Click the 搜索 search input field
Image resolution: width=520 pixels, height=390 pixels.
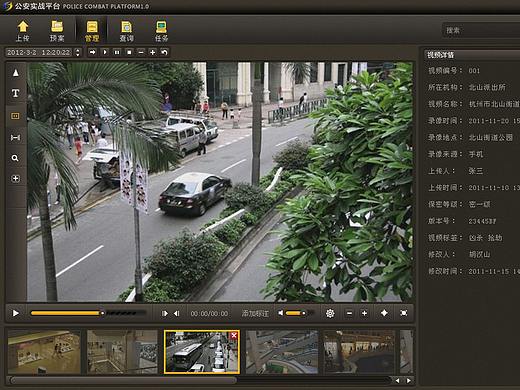tap(481, 30)
